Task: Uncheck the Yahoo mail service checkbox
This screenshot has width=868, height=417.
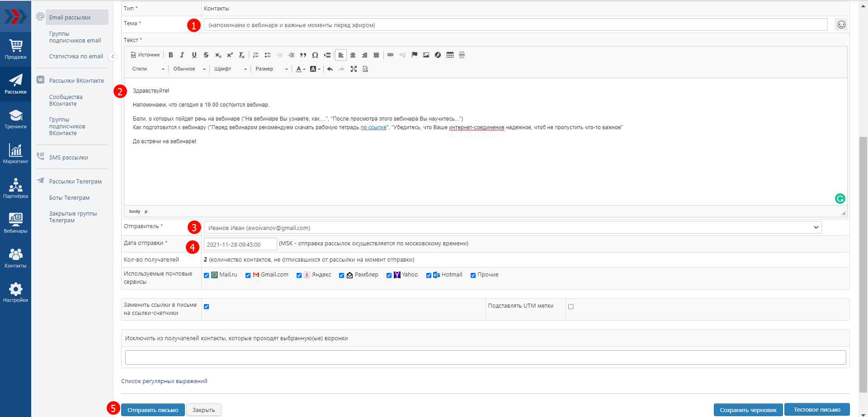Action: (389, 275)
